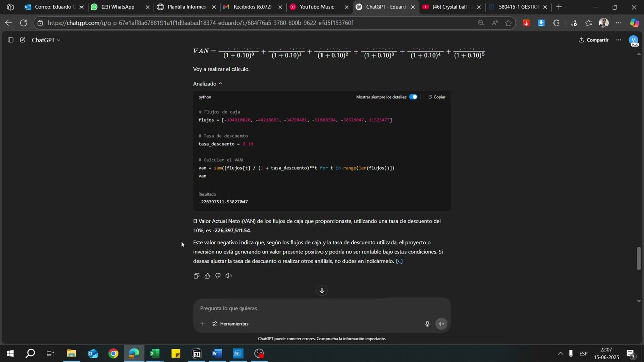
Task: Give the response a thumbs down
Action: [218, 276]
